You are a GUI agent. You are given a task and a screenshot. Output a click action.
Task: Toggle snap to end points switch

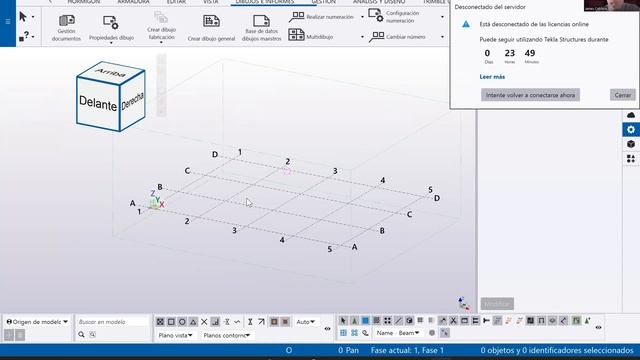click(x=160, y=322)
